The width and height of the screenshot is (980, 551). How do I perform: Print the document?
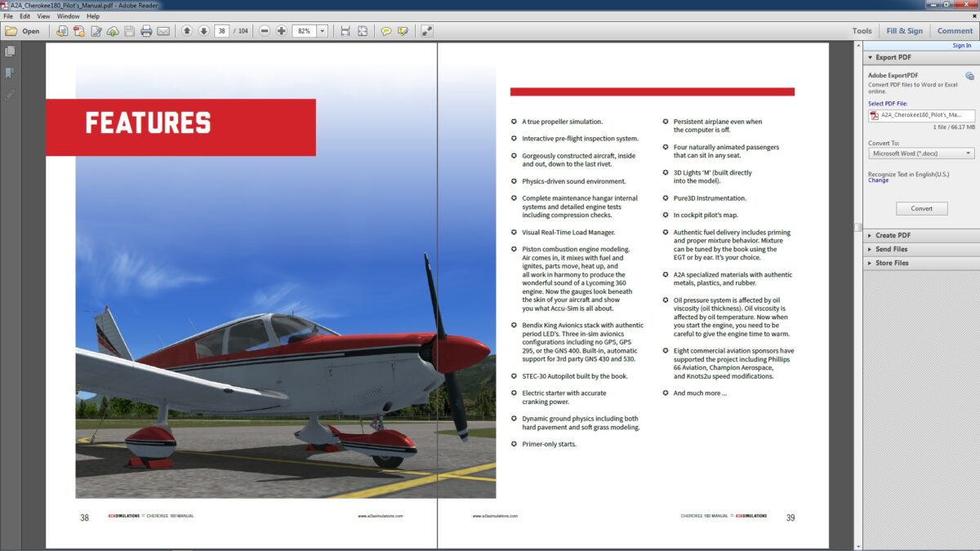click(x=146, y=30)
